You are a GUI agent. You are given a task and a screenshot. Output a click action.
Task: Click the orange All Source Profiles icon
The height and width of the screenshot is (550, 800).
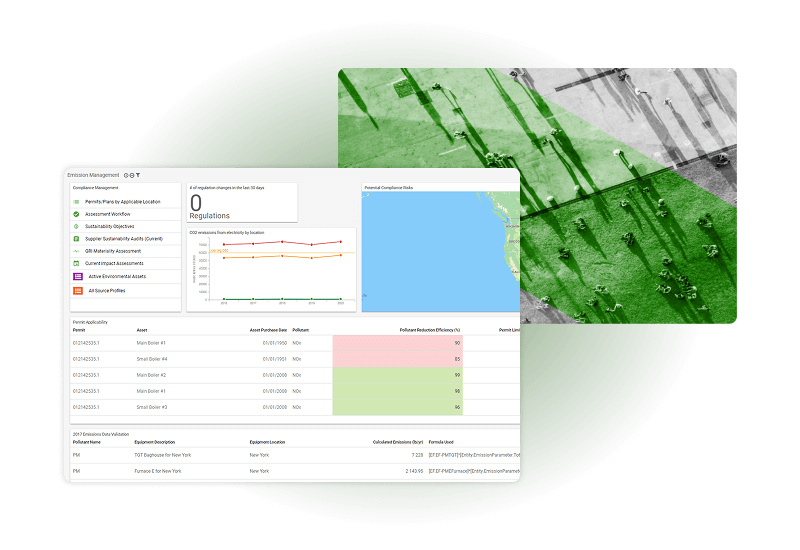[x=77, y=290]
